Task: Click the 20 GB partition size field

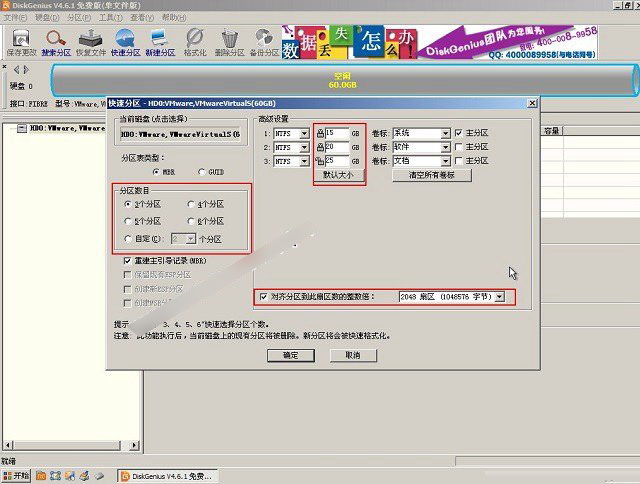Action: tap(337, 147)
